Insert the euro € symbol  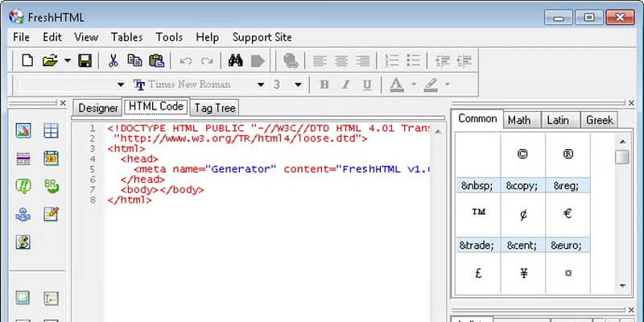[568, 214]
